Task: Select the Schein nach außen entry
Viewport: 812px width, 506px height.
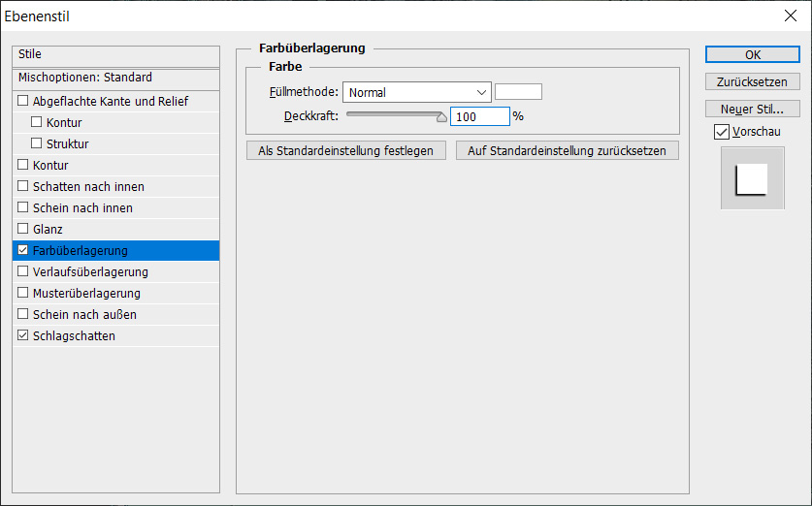Action: (84, 315)
